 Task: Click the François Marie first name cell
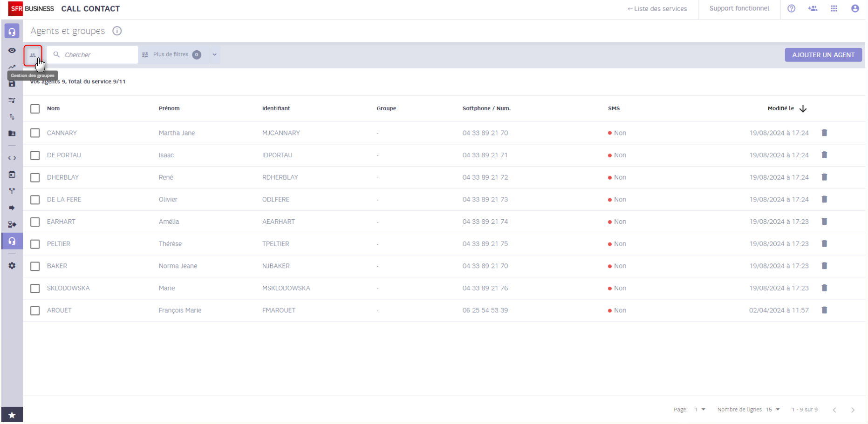[180, 310]
